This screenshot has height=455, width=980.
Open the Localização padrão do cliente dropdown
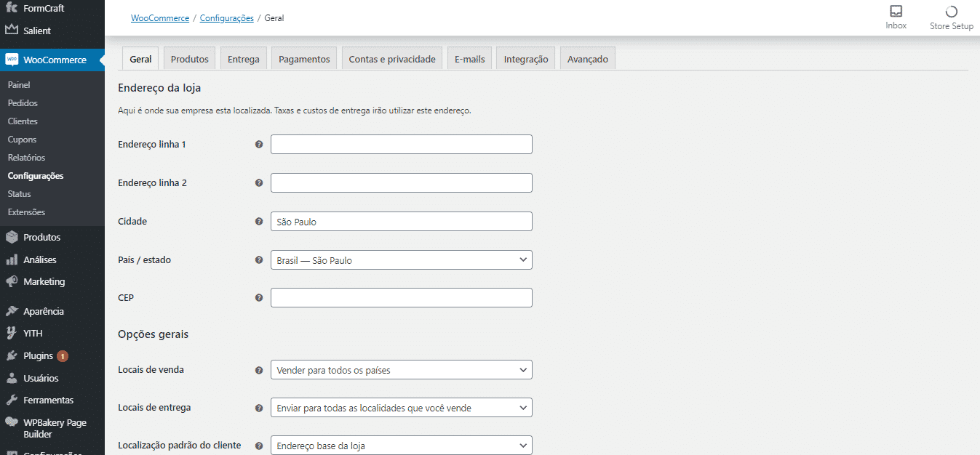point(402,446)
